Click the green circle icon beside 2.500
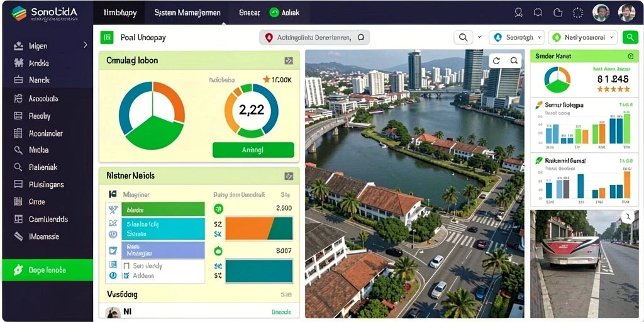This screenshot has width=644, height=322. 218,209
